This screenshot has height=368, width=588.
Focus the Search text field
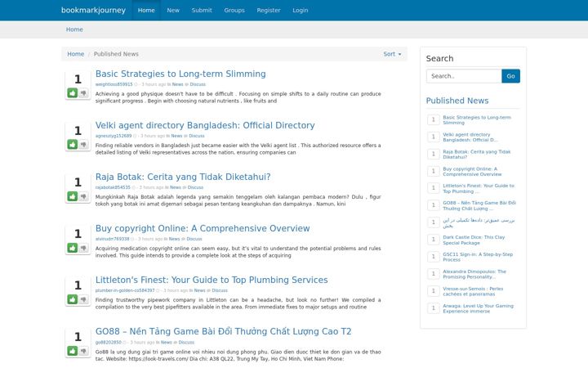click(x=464, y=76)
